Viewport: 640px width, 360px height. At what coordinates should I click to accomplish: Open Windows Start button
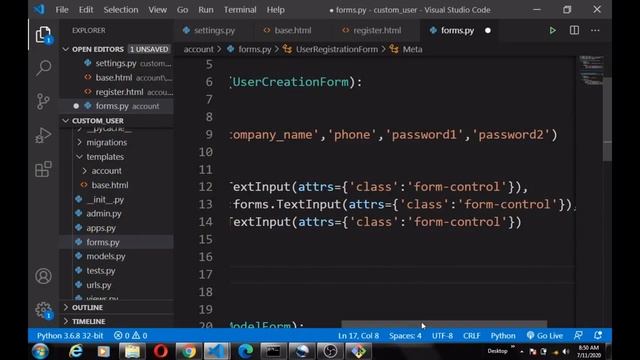pyautogui.click(x=40, y=351)
